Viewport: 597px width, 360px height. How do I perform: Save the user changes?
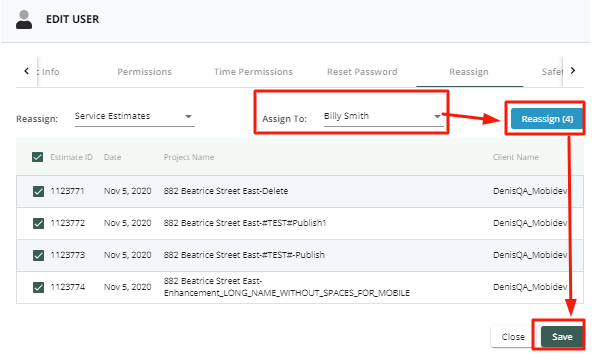(x=562, y=337)
